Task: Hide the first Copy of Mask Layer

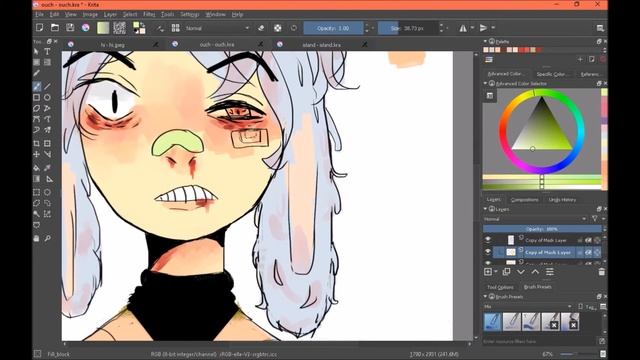Action: tap(488, 240)
